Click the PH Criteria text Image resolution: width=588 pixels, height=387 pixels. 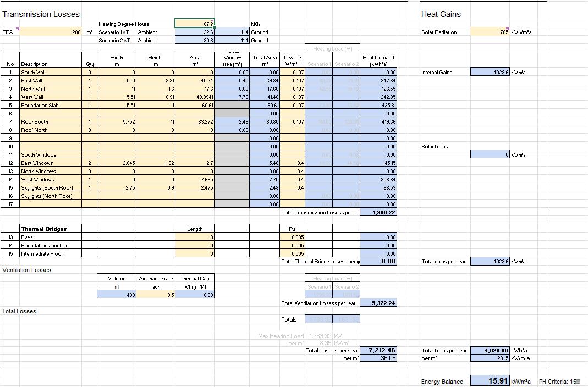click(559, 382)
